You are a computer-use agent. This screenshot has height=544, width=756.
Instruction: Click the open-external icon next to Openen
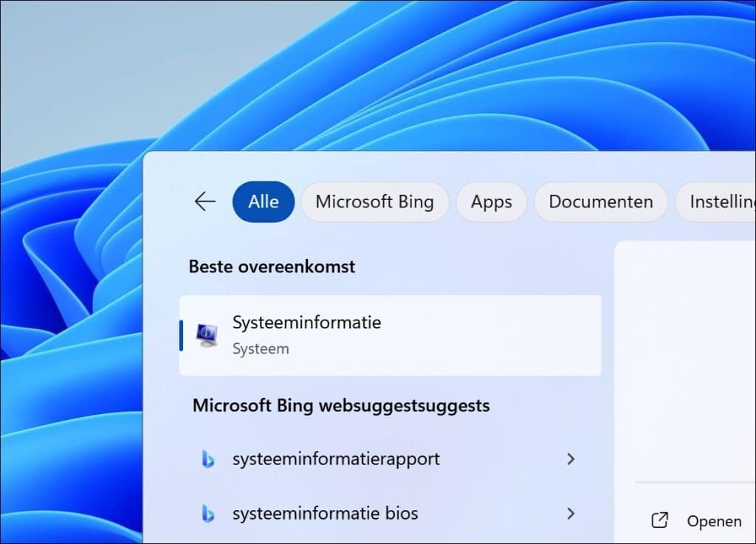coord(659,520)
